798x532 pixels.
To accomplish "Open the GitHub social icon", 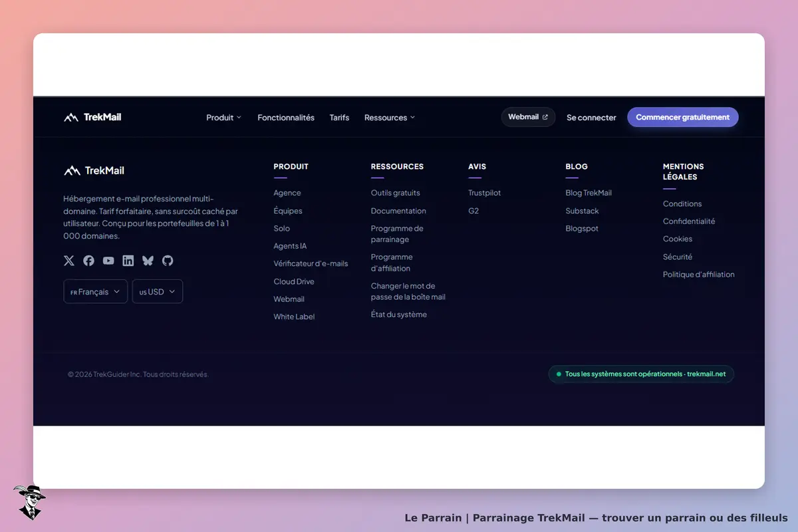I will click(x=168, y=261).
